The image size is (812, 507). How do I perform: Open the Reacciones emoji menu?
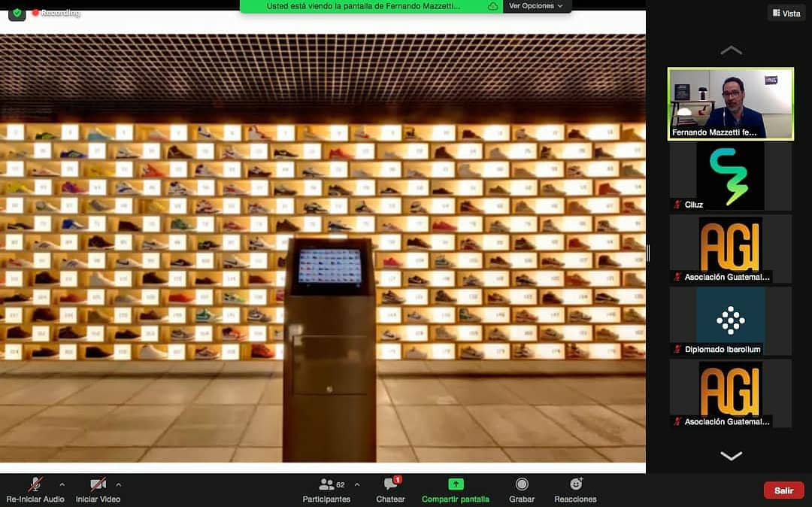(x=576, y=485)
